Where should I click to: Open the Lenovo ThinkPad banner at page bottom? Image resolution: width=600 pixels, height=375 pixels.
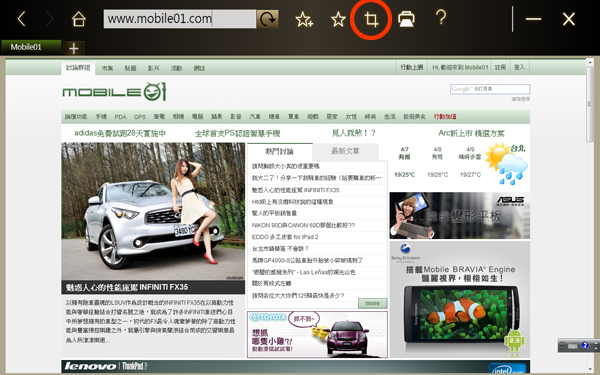click(x=295, y=367)
